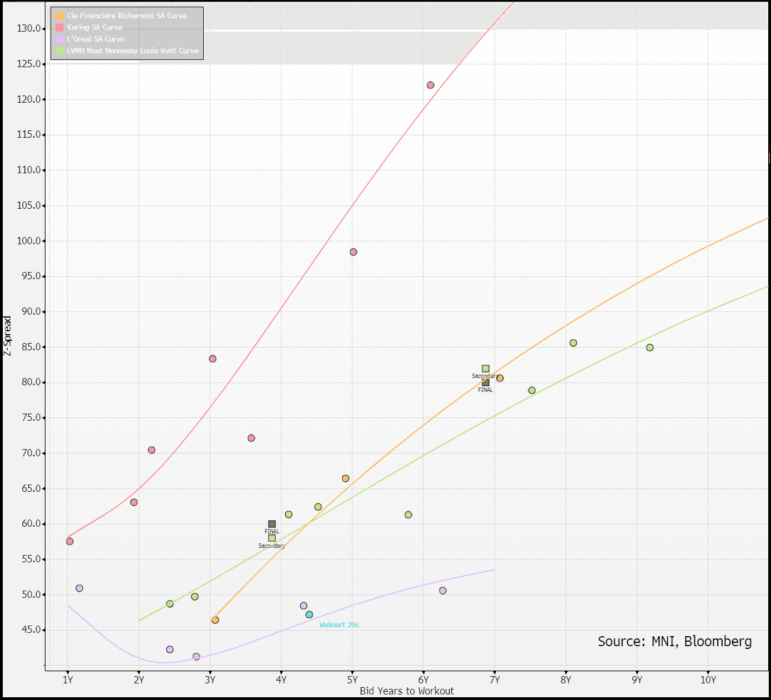Select the 130.0 tick on the y-axis
Screen dimensions: 771x700
point(29,28)
